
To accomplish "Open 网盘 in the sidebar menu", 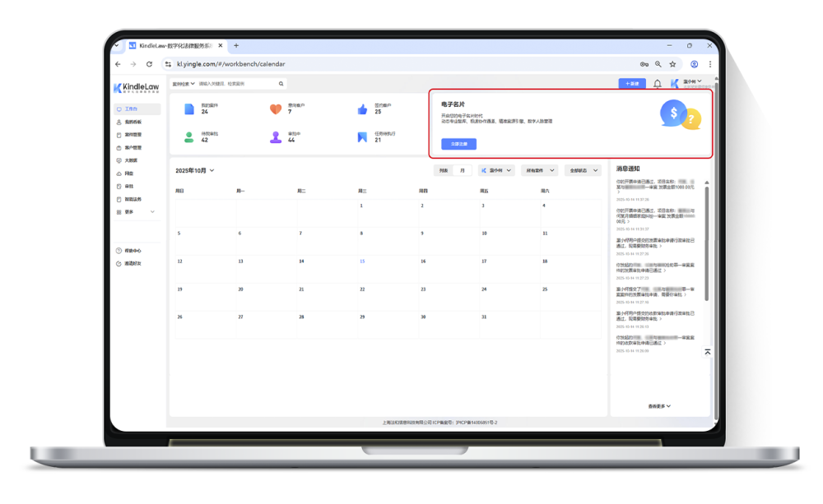I will (129, 173).
